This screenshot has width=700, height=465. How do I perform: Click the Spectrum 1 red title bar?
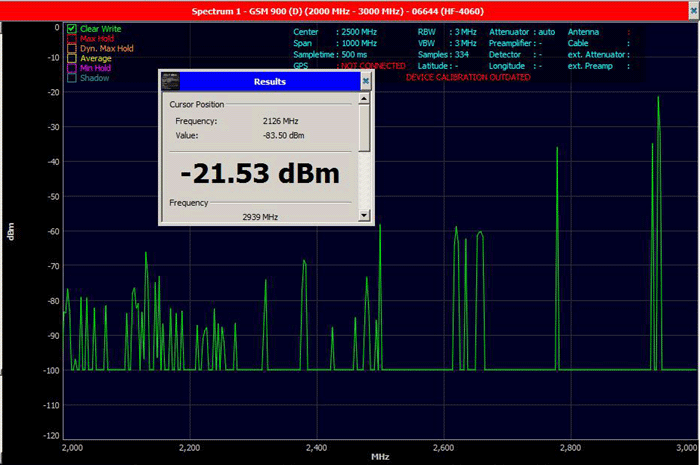tap(338, 11)
